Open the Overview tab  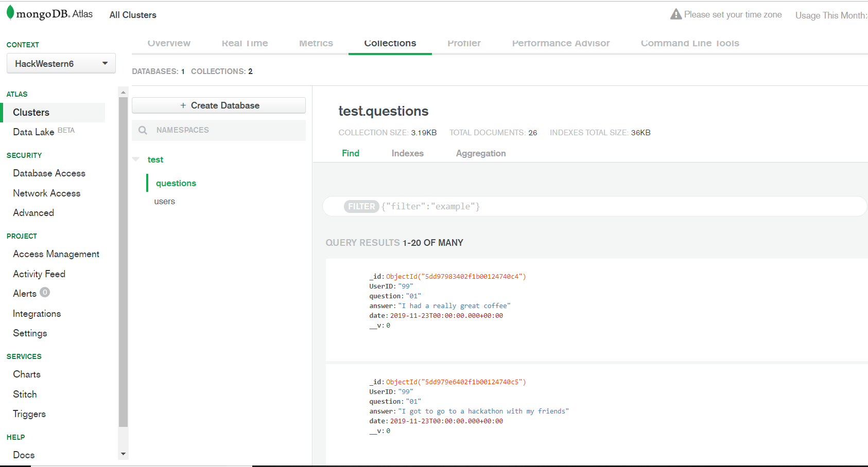[x=169, y=43]
